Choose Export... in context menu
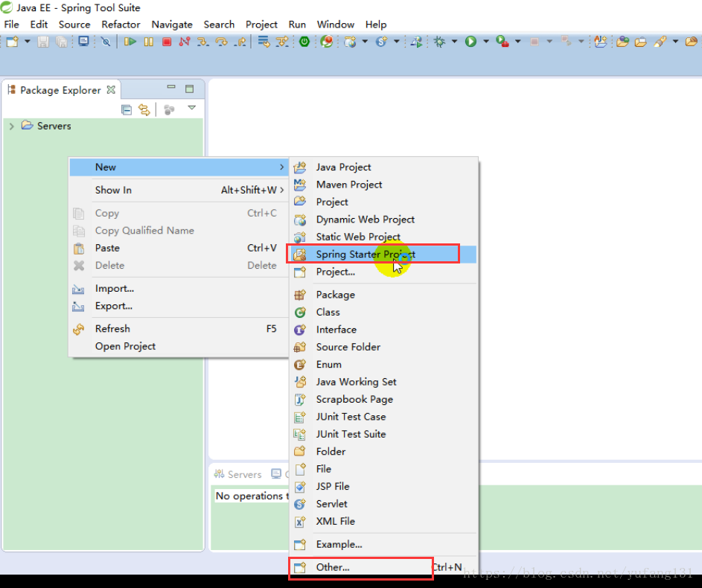Viewport: 702px width, 588px height. pyautogui.click(x=179, y=306)
